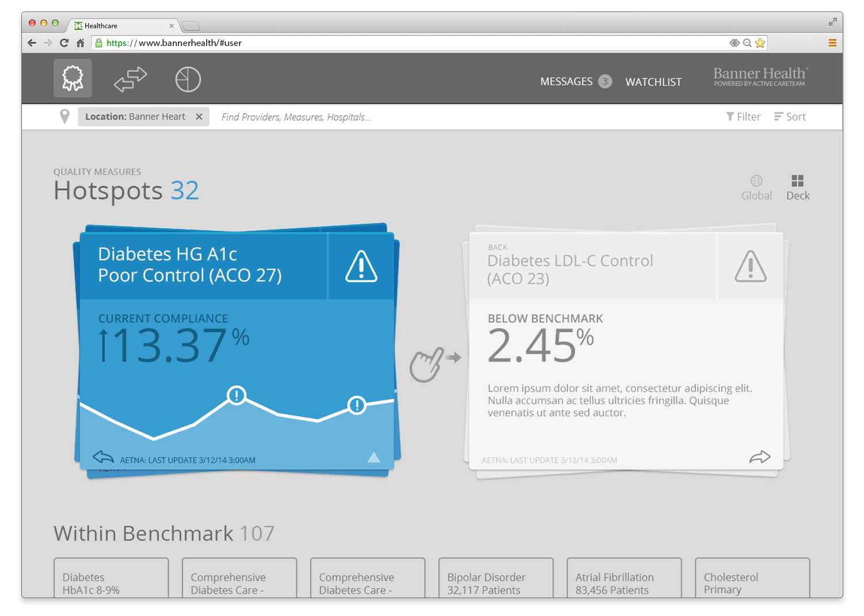864x616 pixels.
Task: Click the Banner Health logo
Action: click(760, 76)
